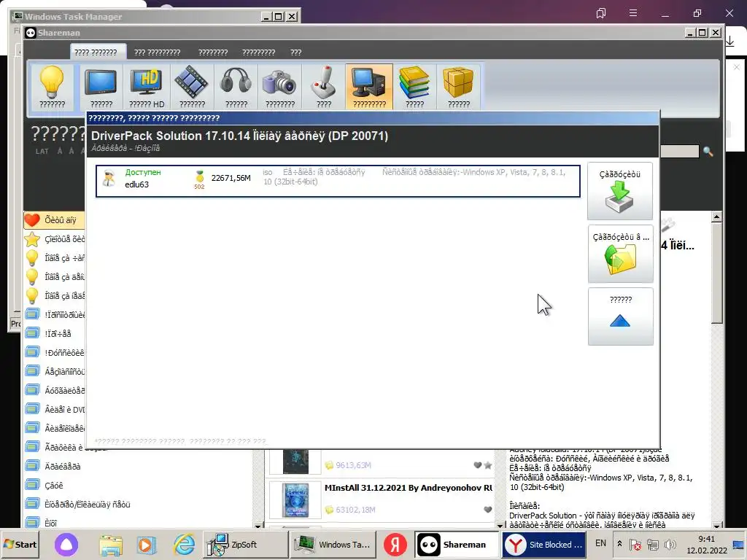Select the HD television category icon
The height and width of the screenshot is (560, 747).
coord(147,87)
